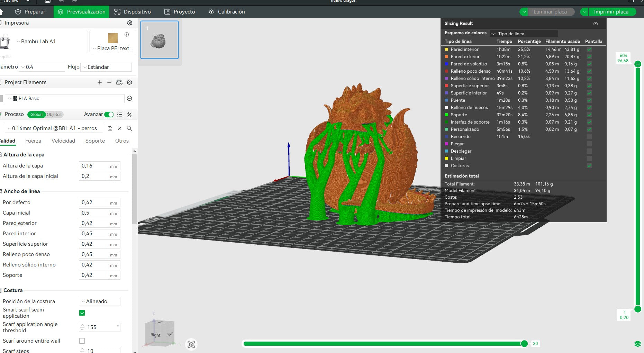Go to the Preparar tab

30,12
